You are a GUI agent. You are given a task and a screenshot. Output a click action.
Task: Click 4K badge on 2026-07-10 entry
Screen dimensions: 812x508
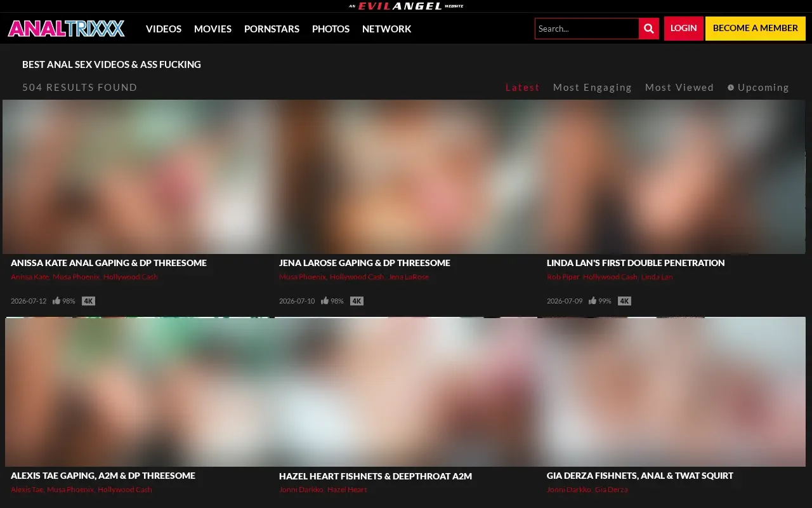tap(357, 301)
